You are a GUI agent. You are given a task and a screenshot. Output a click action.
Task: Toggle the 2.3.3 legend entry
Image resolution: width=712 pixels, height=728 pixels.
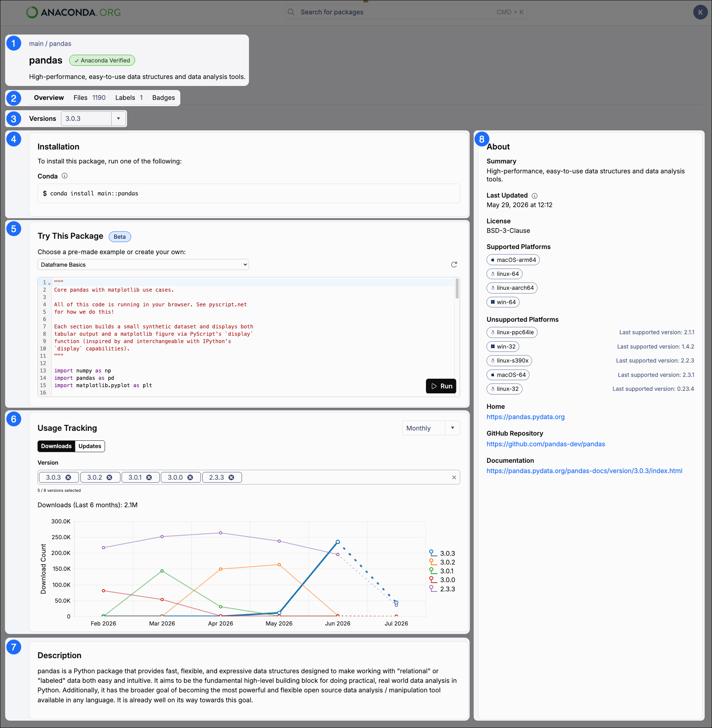point(442,589)
